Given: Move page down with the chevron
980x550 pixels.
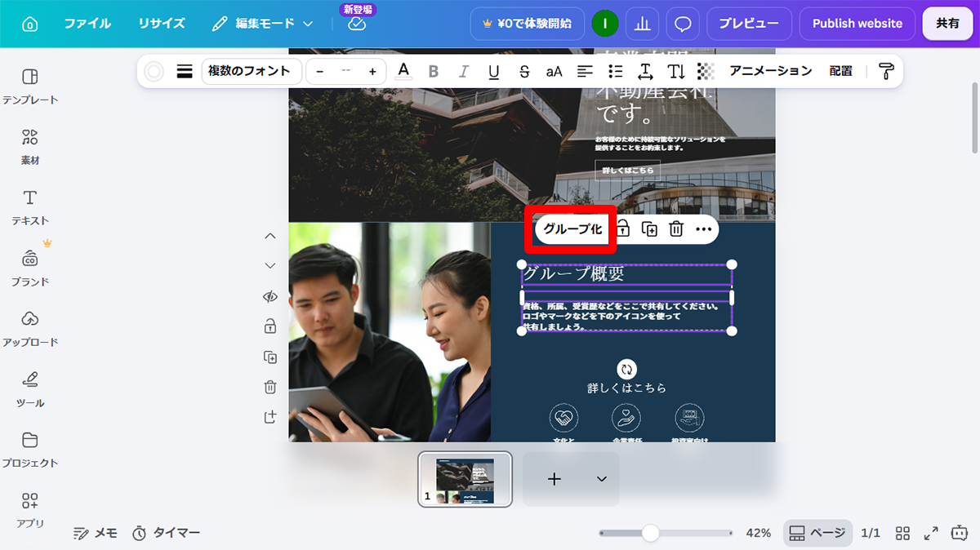Looking at the screenshot, I should [270, 266].
